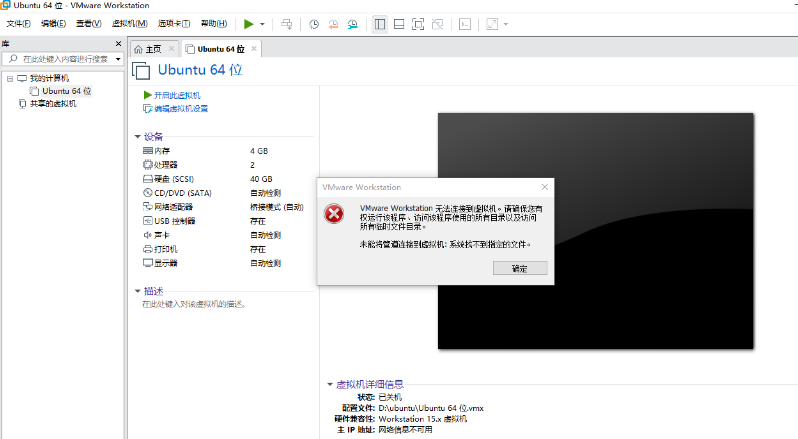Collapse the 设备 section
Screen dimensions: 798x439
pos(137,136)
